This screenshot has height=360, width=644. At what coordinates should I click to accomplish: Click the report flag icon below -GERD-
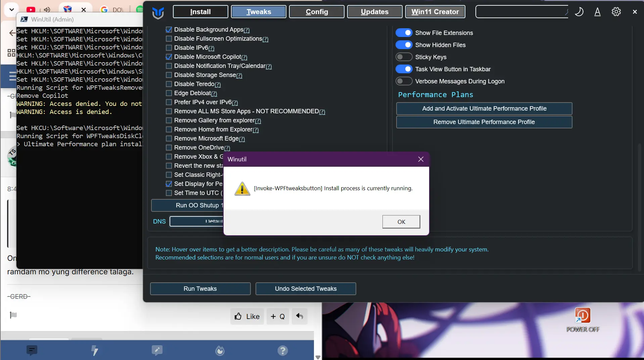coord(13,315)
